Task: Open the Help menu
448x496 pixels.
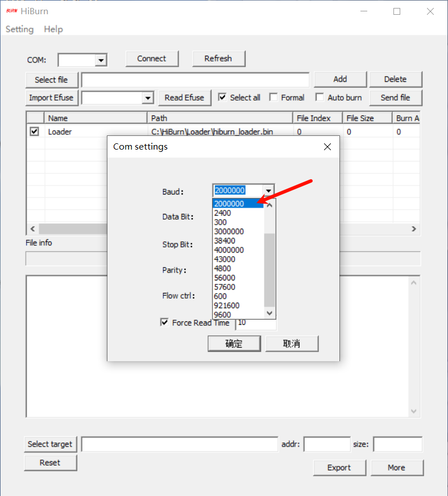Action: [x=53, y=29]
